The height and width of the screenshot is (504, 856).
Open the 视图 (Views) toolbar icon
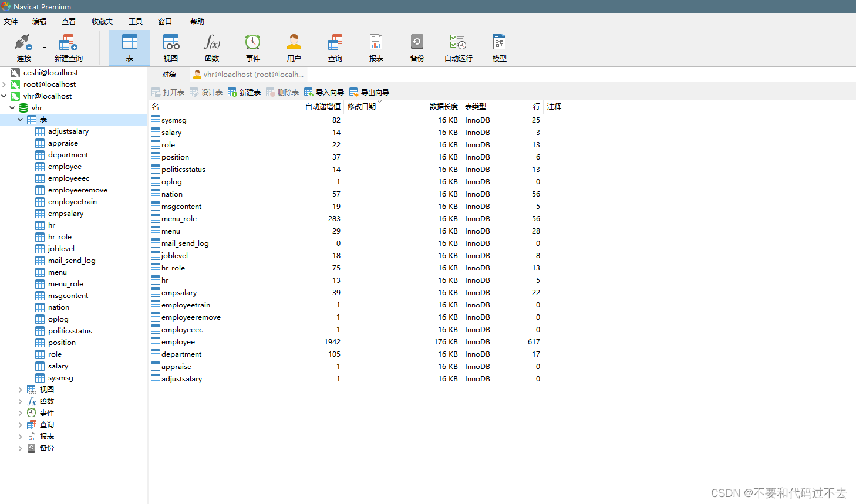(170, 47)
